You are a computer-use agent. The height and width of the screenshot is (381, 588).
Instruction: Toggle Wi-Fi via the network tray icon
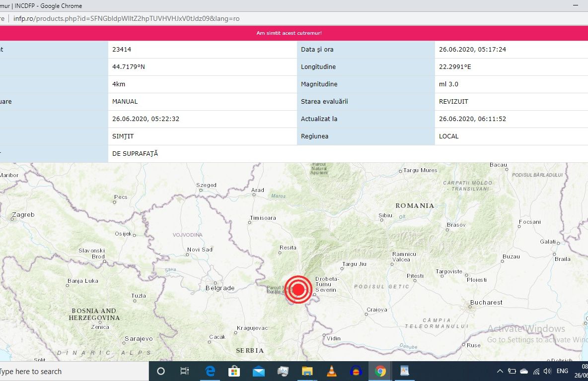point(536,371)
